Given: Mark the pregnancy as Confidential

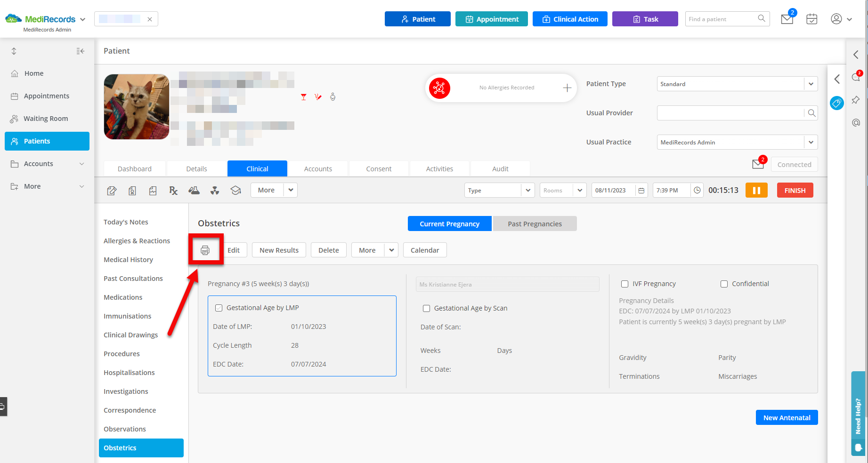Looking at the screenshot, I should (724, 284).
